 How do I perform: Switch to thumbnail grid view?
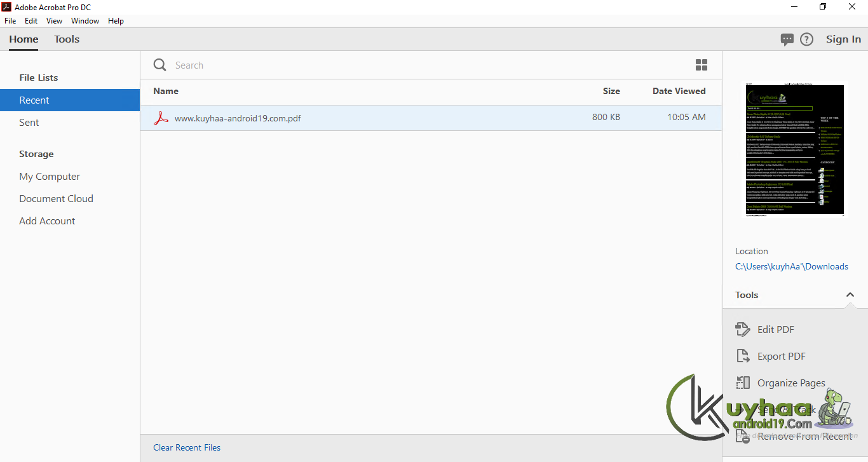tap(702, 65)
